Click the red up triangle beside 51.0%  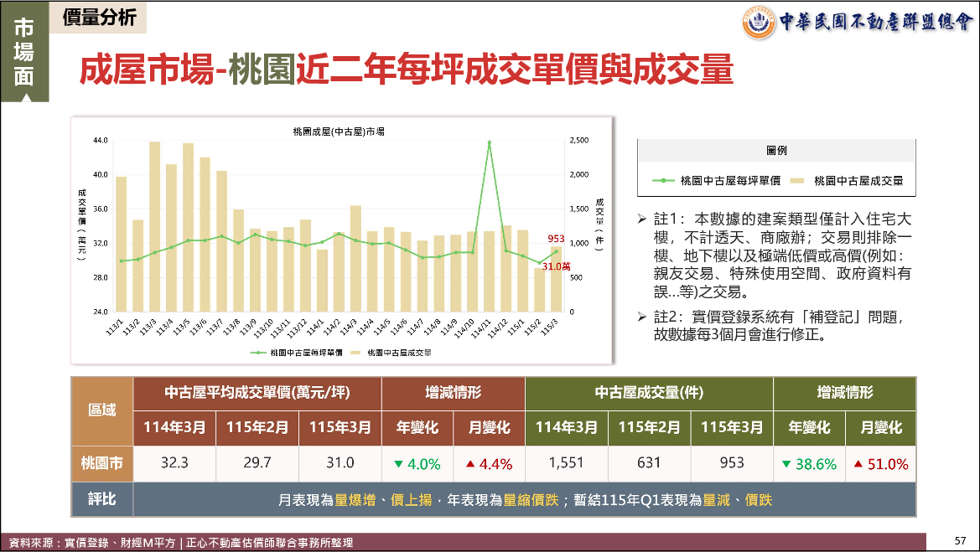click(858, 464)
